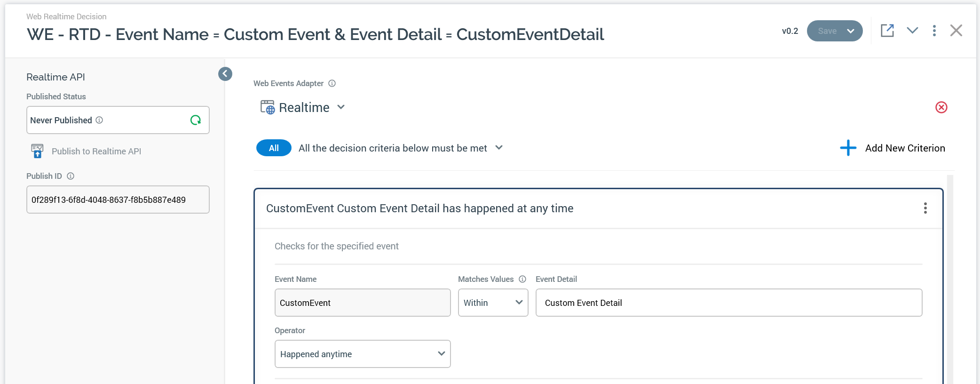Click the refresh published status icon
Image resolution: width=980 pixels, height=384 pixels.
pyautogui.click(x=196, y=120)
